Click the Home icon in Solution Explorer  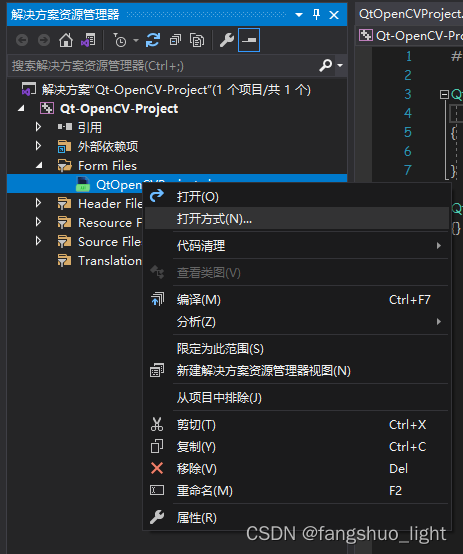(x=66, y=40)
